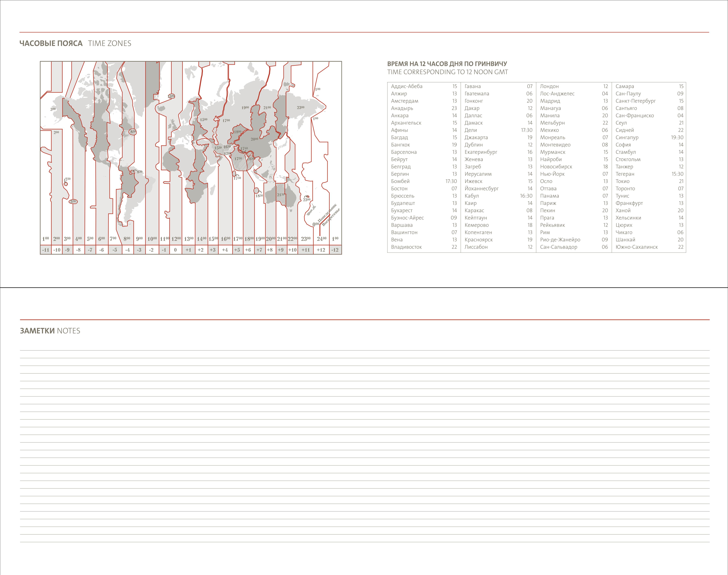The height and width of the screenshot is (575, 728).
Task: Click the "12 00" hour label on map
Action: [176, 239]
